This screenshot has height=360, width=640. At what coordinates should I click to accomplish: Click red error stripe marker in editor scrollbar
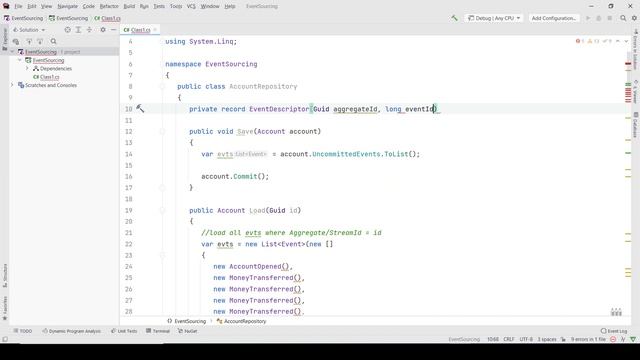(x=628, y=64)
